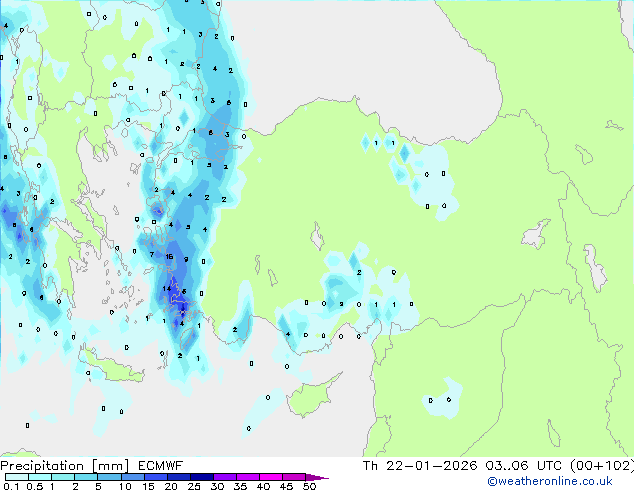The width and height of the screenshot is (634, 490).
Task: Select the 40–45 mm magenta swatch
Action: point(271,477)
